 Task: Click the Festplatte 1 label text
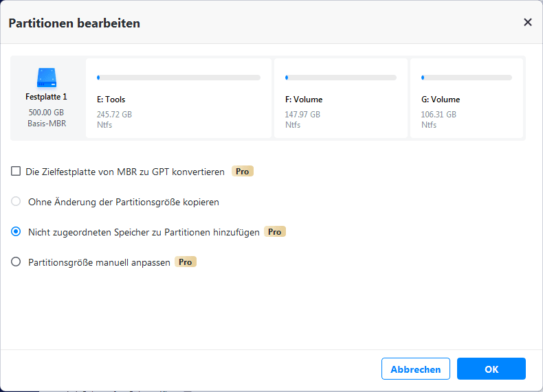47,97
